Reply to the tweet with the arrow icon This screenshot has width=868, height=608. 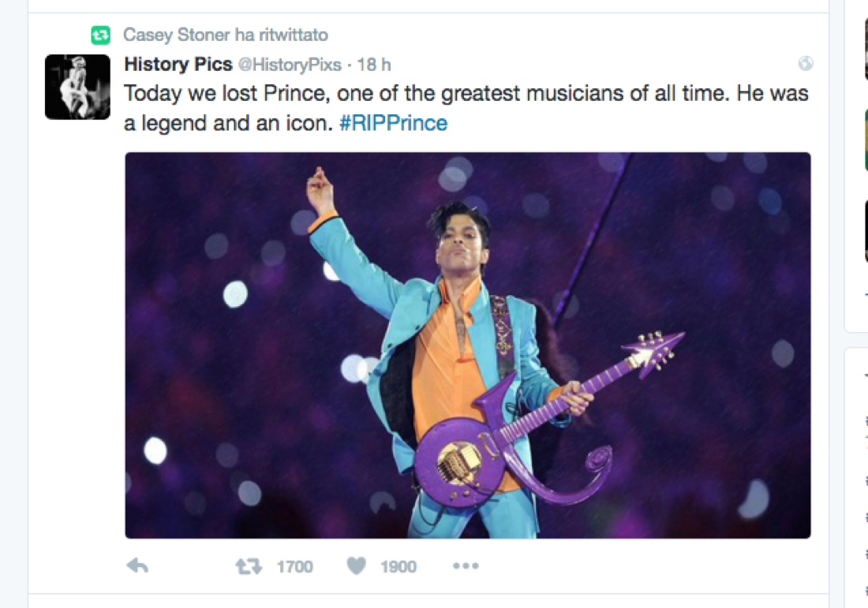(x=137, y=566)
